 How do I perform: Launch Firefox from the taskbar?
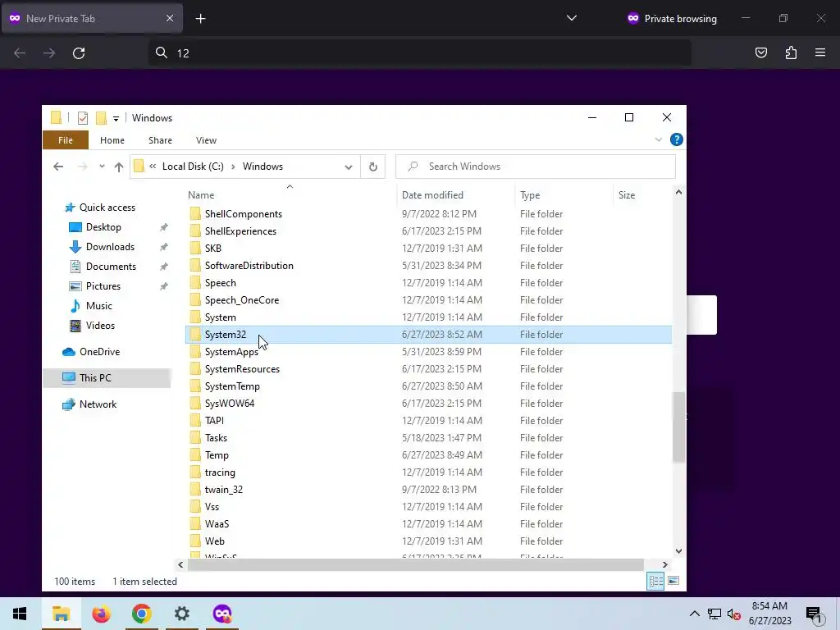point(101,614)
